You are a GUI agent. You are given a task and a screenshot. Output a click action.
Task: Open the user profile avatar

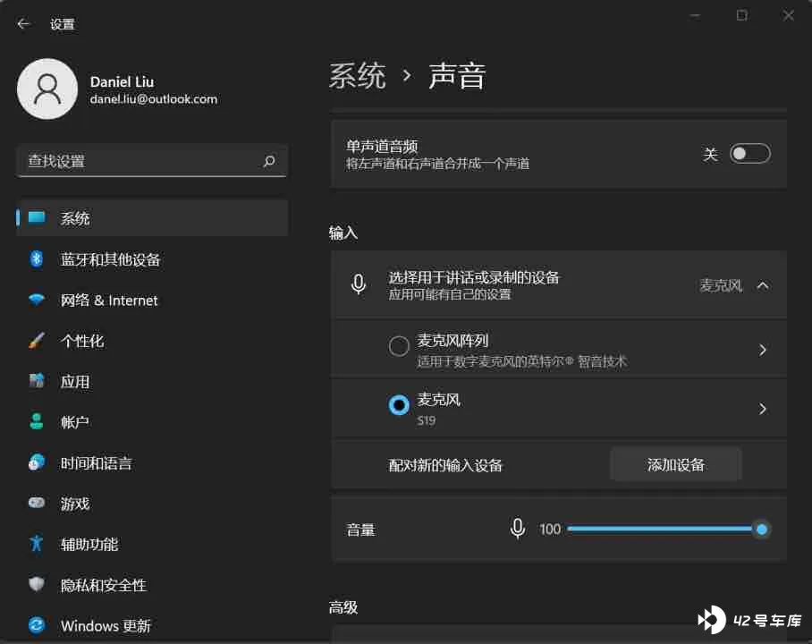tap(47, 89)
